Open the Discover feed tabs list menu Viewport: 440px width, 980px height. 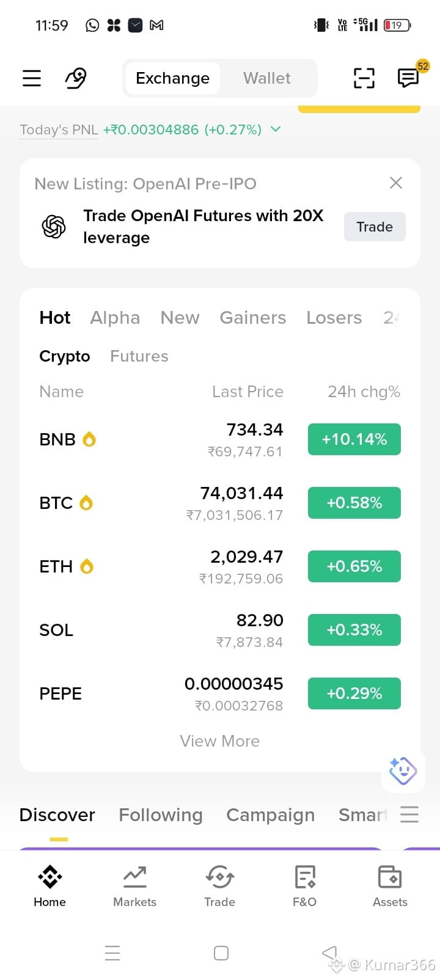409,814
